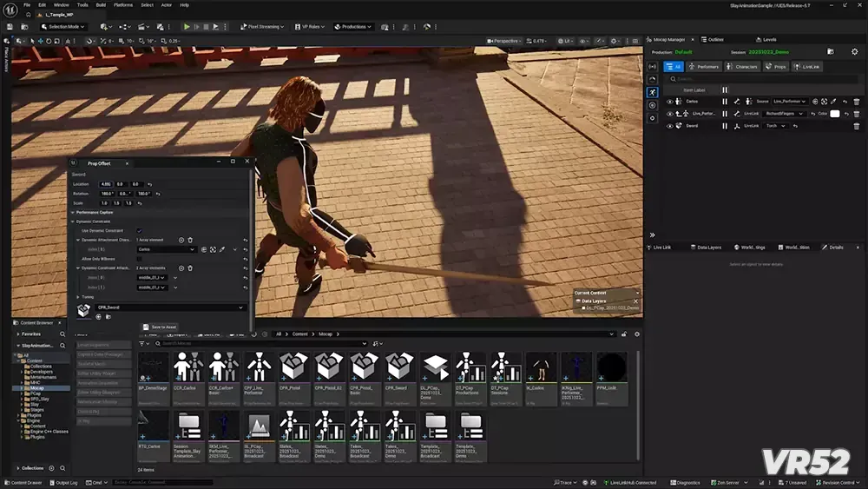The image size is (868, 489).
Task: Hide the Sword item with eye icon
Action: coord(669,126)
